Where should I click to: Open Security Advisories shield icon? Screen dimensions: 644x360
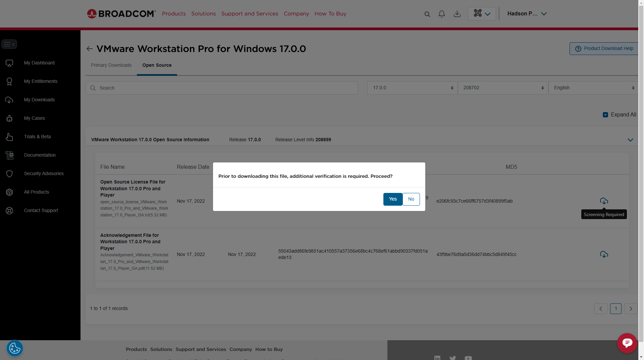pos(9,174)
